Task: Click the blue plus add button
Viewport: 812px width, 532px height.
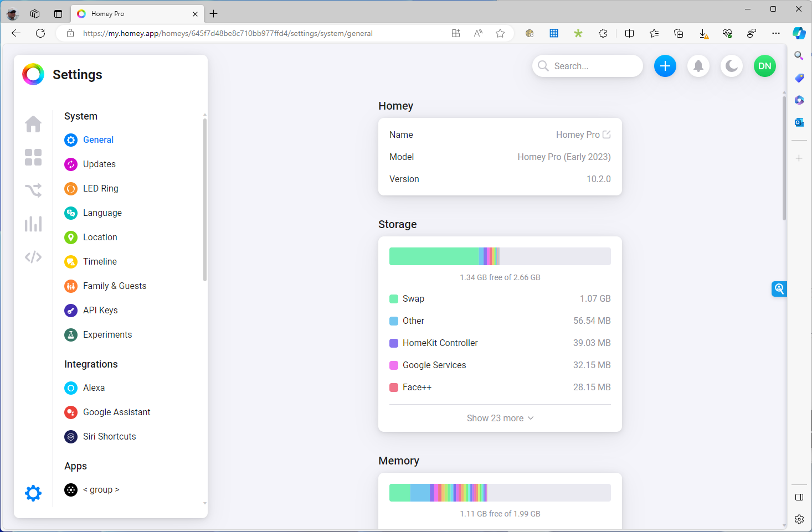Action: click(x=665, y=66)
